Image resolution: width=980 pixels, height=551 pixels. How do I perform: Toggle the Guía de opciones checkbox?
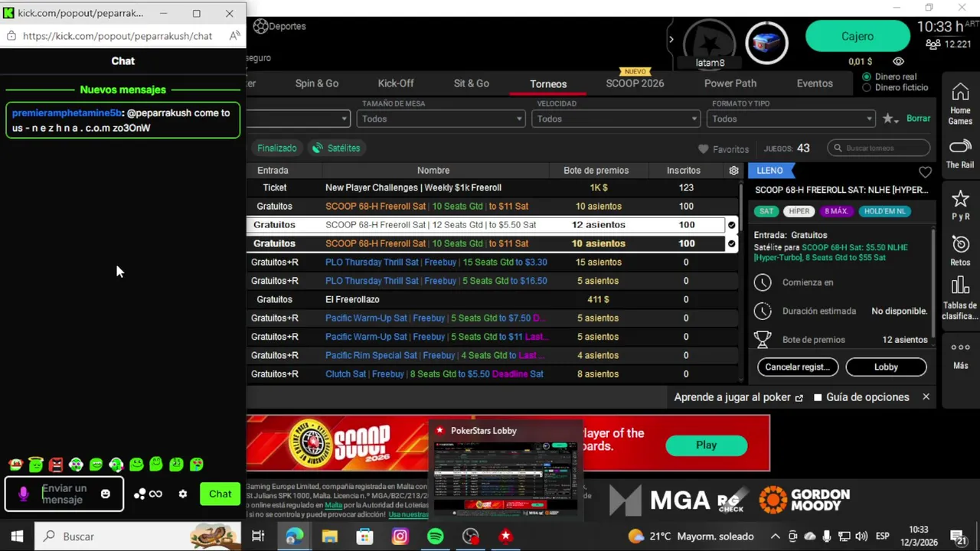pyautogui.click(x=818, y=397)
